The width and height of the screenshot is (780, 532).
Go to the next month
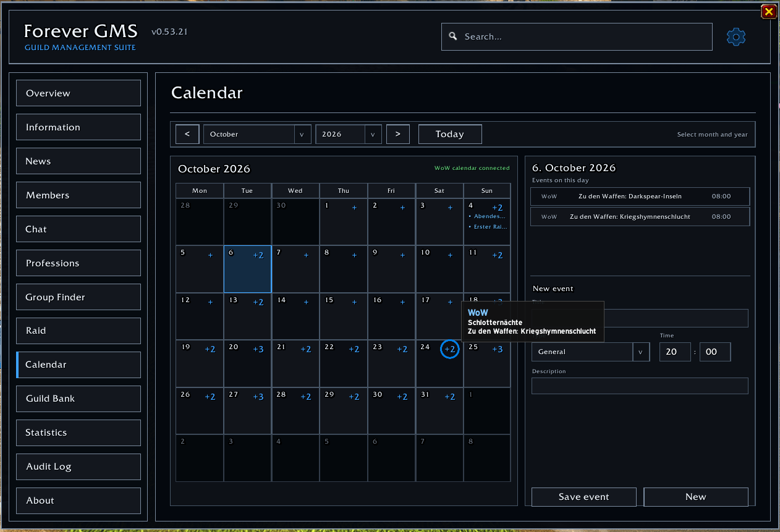398,134
